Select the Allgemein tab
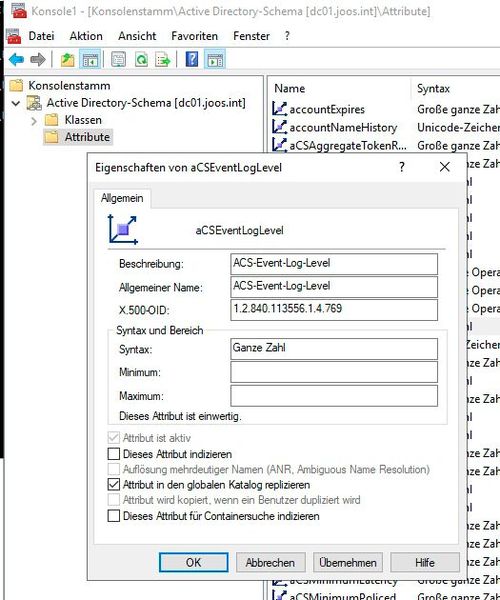Screen dimensions: 500x600 click(x=122, y=198)
